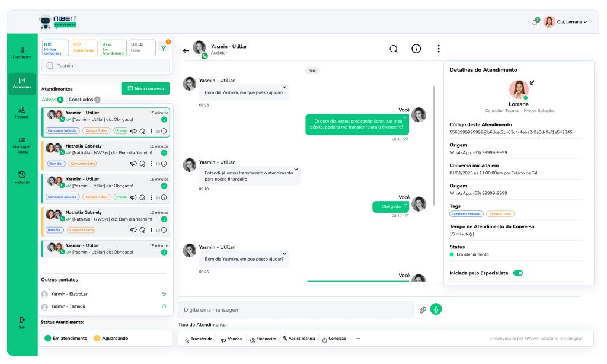The height and width of the screenshot is (364, 607).
Task: Open Mensagem Rápida in the sidebar
Action: (x=23, y=144)
